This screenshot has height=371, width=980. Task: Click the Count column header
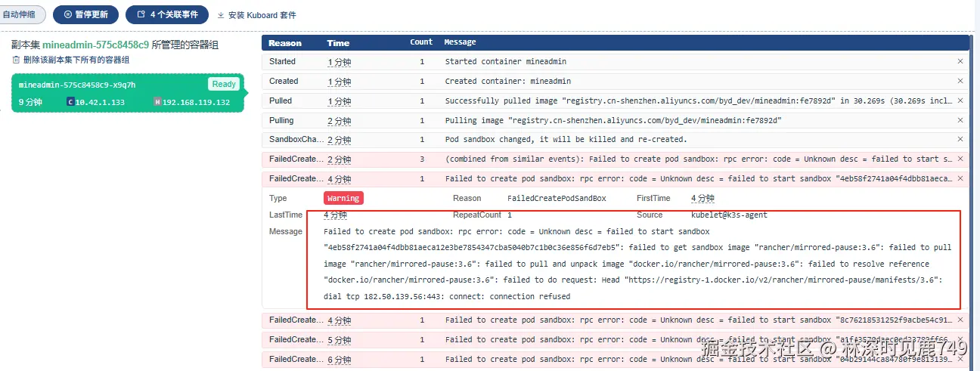421,42
